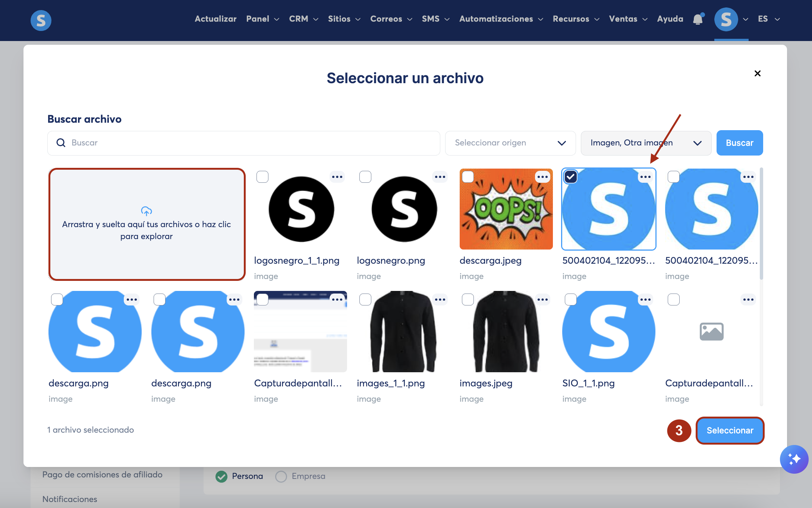
Task: Open three-dot menu for SIO_1_1.png
Action: coord(645,300)
